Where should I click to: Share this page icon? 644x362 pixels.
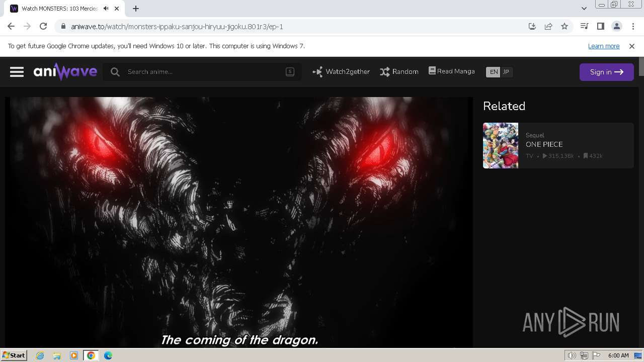coord(548,27)
